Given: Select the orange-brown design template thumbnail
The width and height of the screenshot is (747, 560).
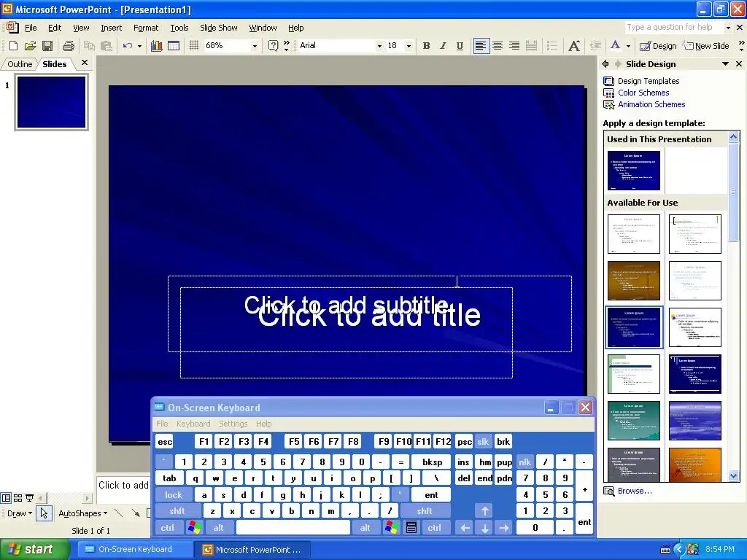Looking at the screenshot, I should 634,281.
